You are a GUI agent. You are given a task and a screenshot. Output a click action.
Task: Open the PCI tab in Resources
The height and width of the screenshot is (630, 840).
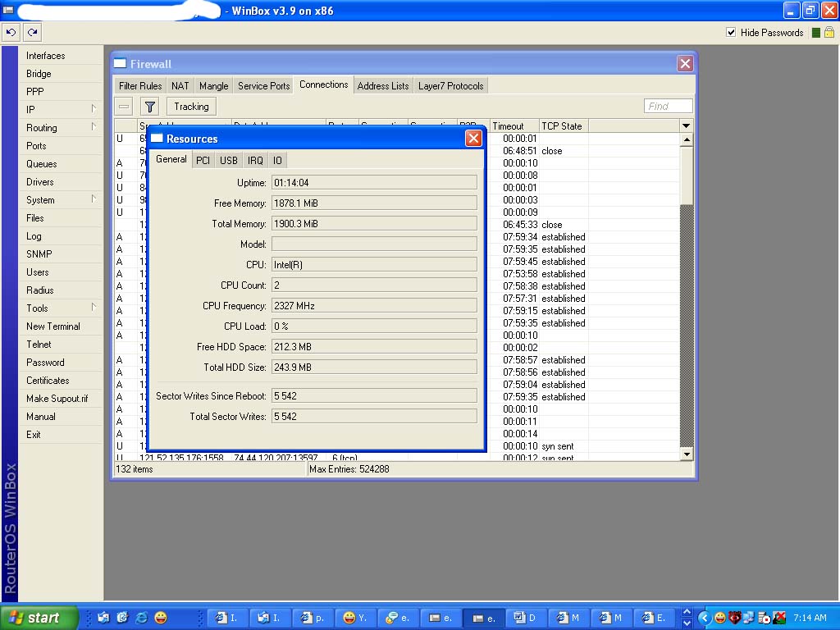point(203,161)
